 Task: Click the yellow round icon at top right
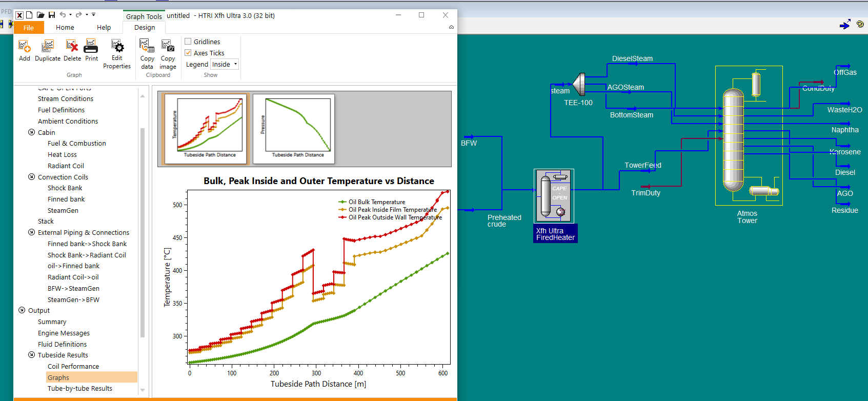(x=860, y=24)
